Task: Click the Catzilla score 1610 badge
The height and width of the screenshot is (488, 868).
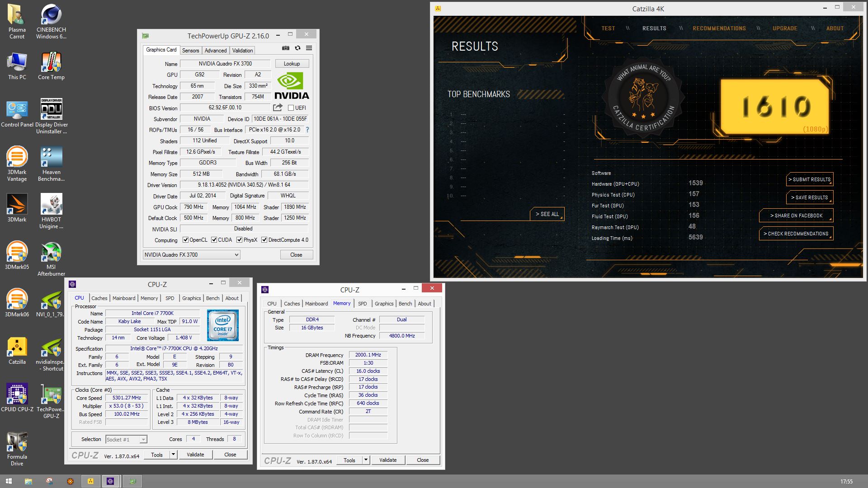Action: [x=775, y=108]
